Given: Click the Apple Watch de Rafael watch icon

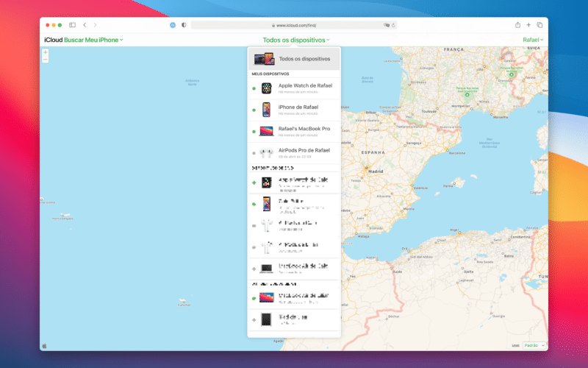Looking at the screenshot, I should coord(267,88).
